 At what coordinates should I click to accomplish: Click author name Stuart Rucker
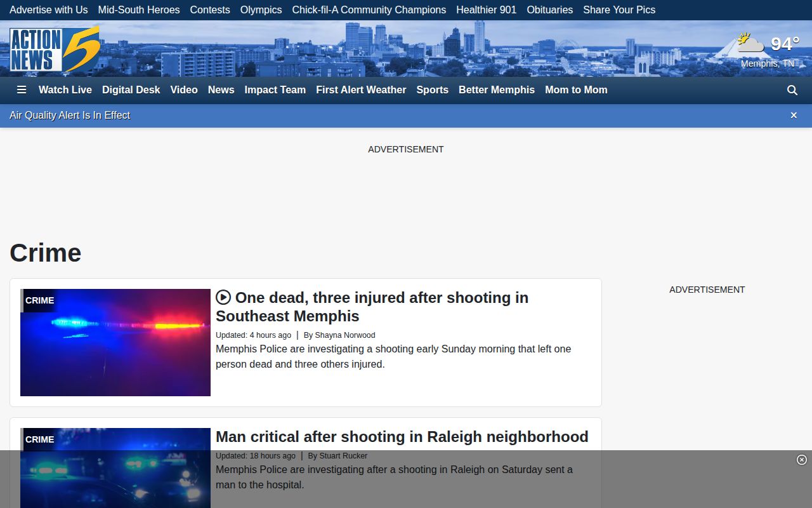click(x=343, y=456)
